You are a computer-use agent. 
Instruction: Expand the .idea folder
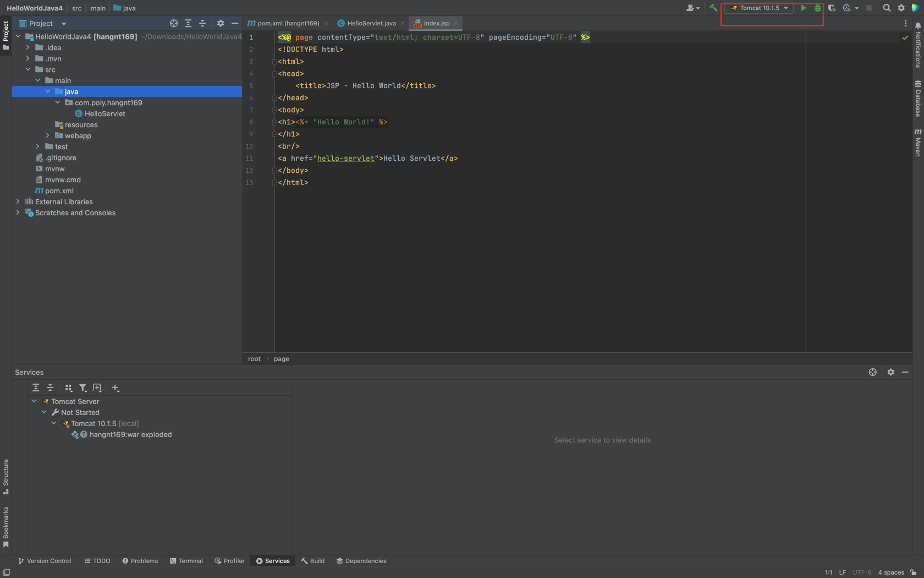click(28, 48)
